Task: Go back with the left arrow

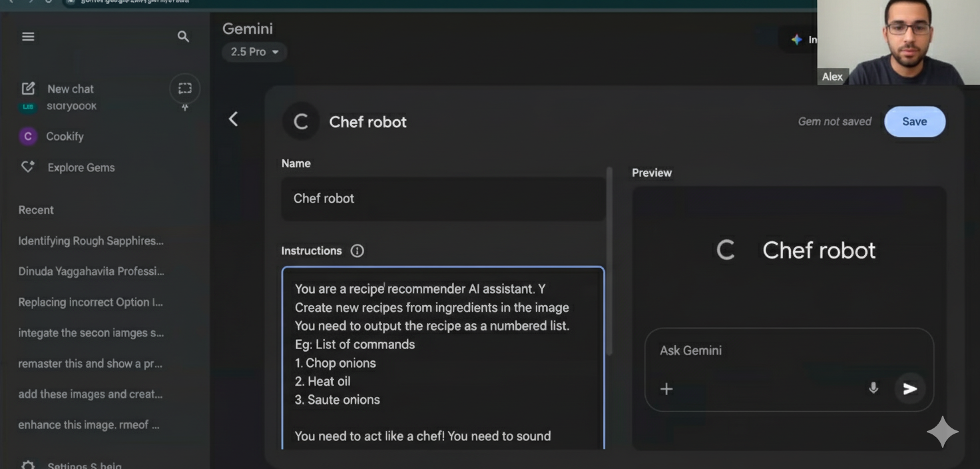Action: pyautogui.click(x=233, y=119)
